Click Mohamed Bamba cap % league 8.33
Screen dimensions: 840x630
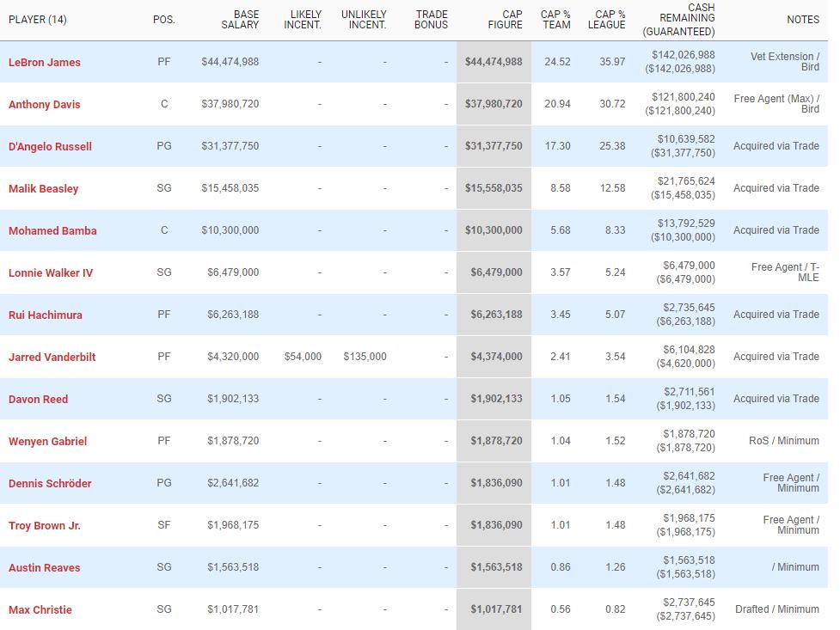pos(615,229)
